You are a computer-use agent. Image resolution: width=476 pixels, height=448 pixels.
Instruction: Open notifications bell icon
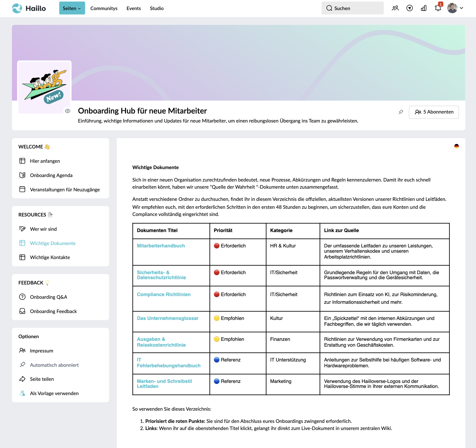[x=438, y=8]
